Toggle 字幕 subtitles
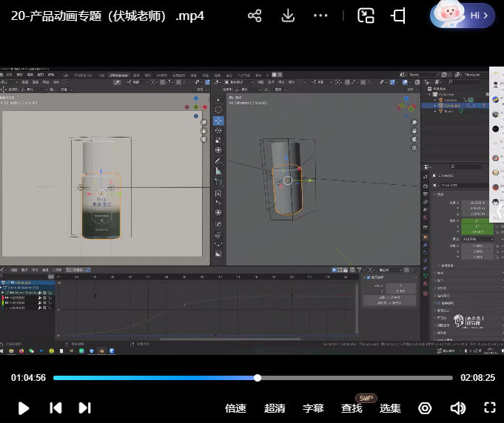 tap(313, 408)
